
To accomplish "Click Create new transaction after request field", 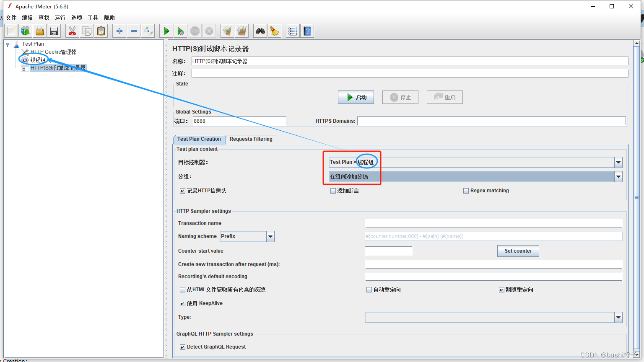I will 493,264.
